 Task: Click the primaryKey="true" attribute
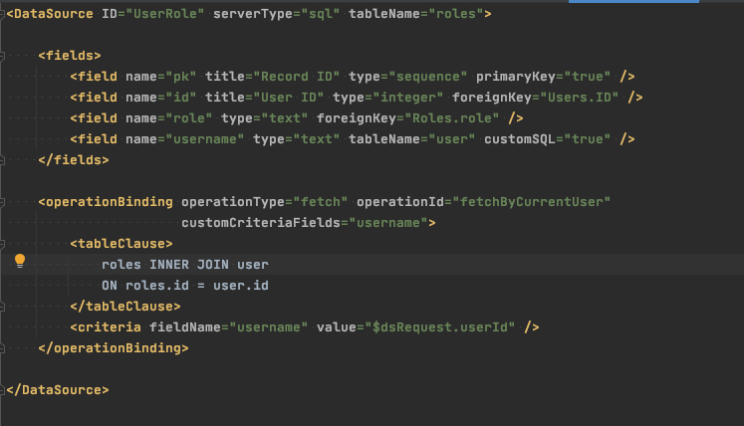pyautogui.click(x=541, y=76)
